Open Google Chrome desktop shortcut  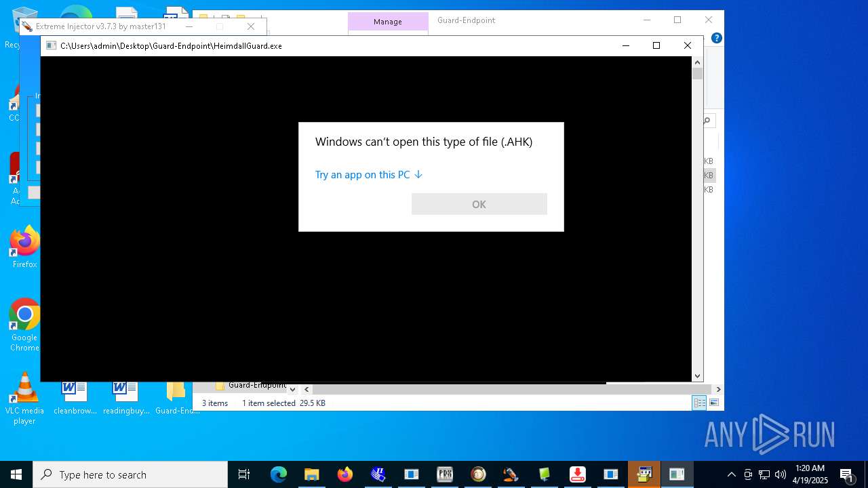pyautogui.click(x=24, y=325)
